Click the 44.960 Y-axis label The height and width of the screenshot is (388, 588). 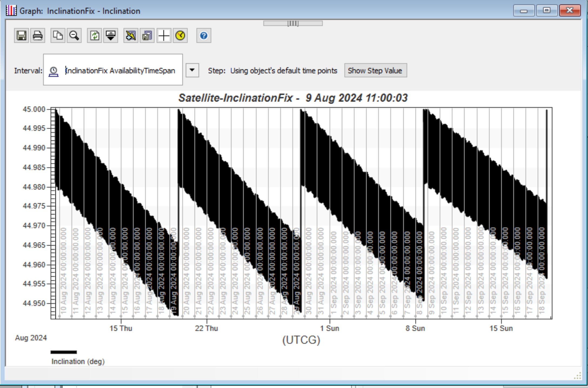click(x=34, y=264)
